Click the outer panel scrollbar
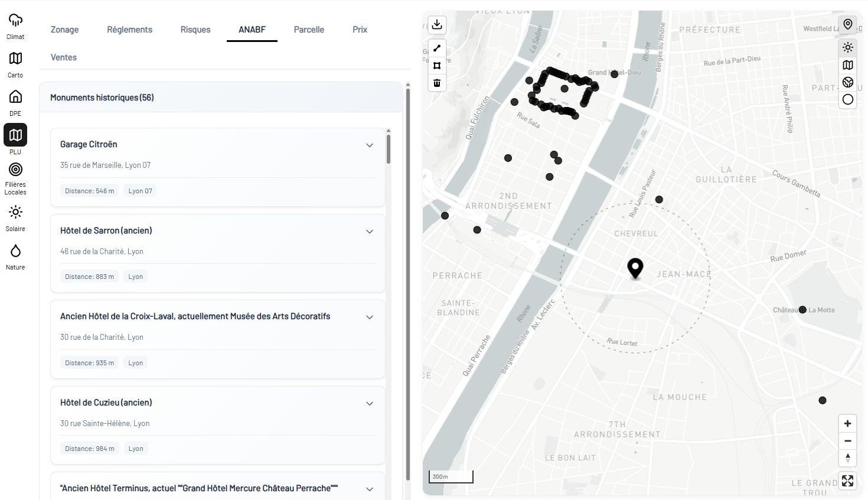 (407, 284)
